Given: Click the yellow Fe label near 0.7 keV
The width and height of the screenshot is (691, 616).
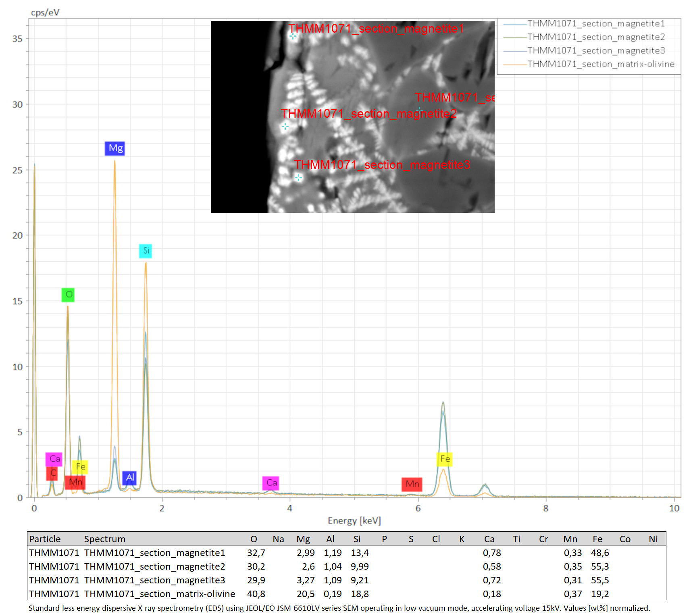Looking at the screenshot, I should point(80,467).
